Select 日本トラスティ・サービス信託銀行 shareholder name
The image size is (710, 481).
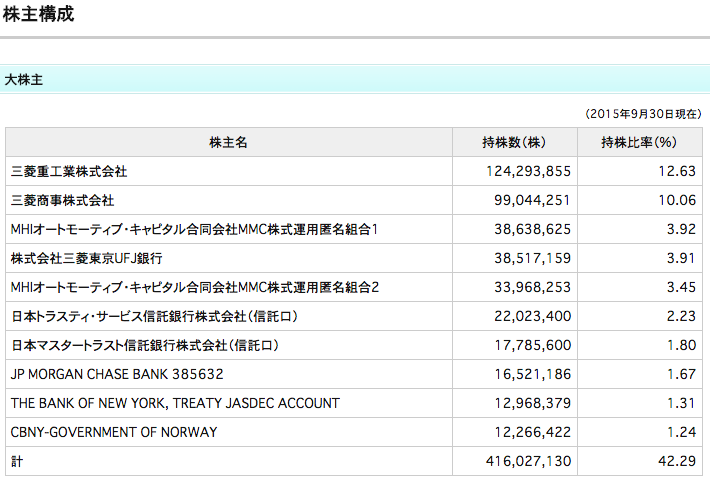[x=154, y=316]
